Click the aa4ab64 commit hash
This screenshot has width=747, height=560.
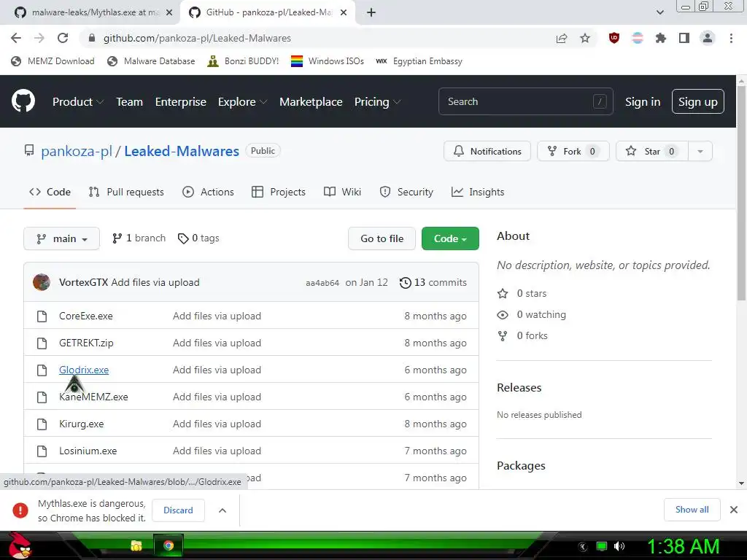pos(322,284)
